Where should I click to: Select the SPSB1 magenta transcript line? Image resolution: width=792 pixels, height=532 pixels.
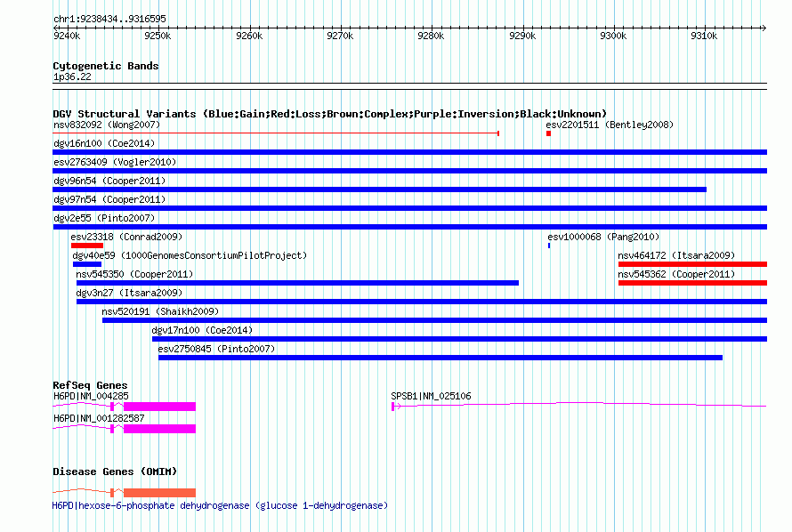pos(578,404)
